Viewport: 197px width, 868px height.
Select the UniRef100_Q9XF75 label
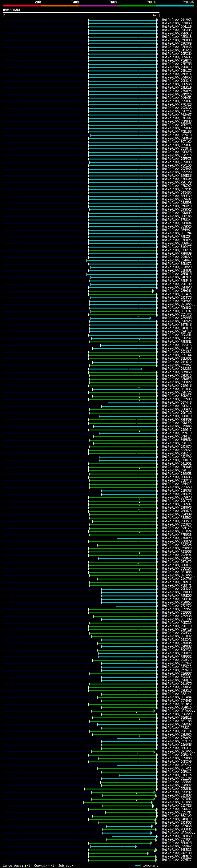(x=176, y=297)
